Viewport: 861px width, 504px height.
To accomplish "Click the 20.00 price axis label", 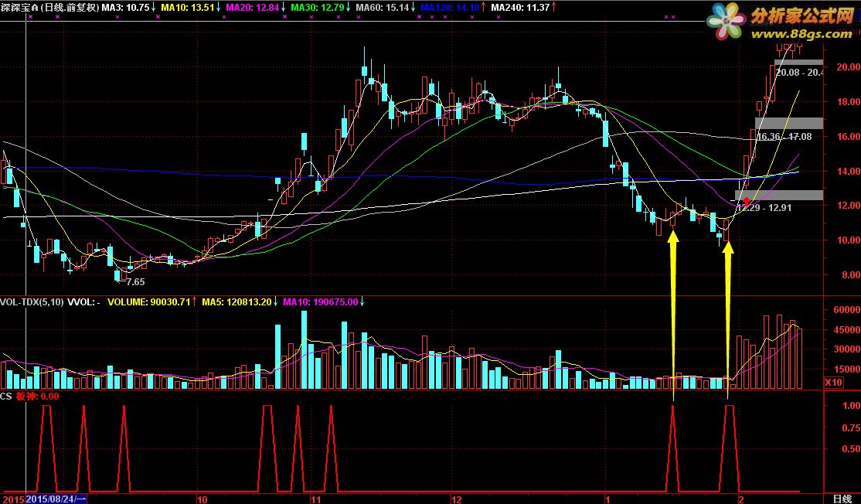I will [849, 67].
